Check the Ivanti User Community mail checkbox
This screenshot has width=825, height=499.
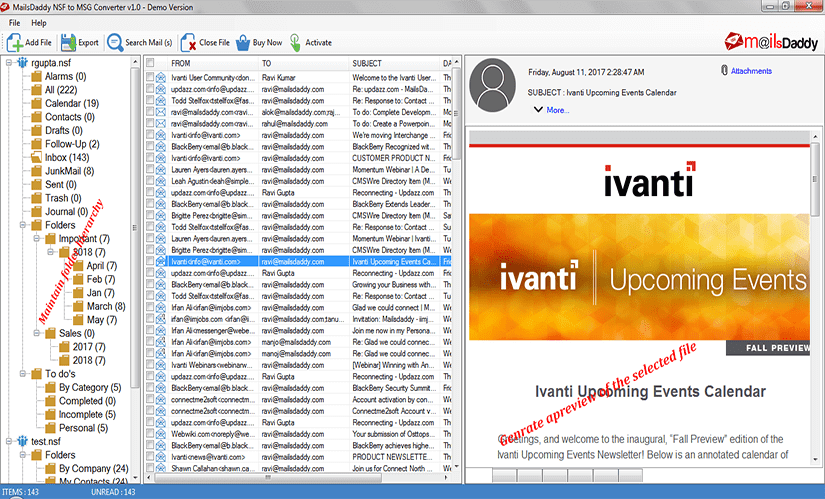tap(150, 77)
